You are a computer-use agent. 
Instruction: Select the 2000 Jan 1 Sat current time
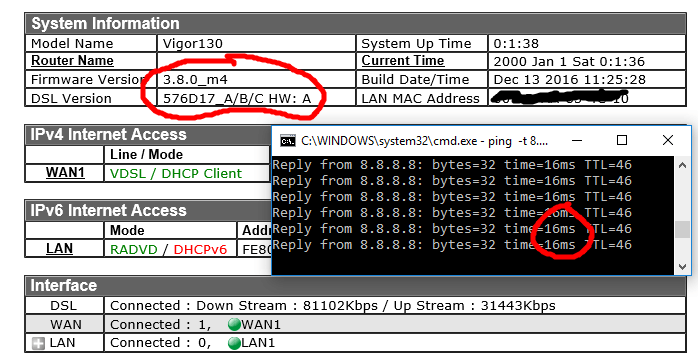pyautogui.click(x=569, y=61)
